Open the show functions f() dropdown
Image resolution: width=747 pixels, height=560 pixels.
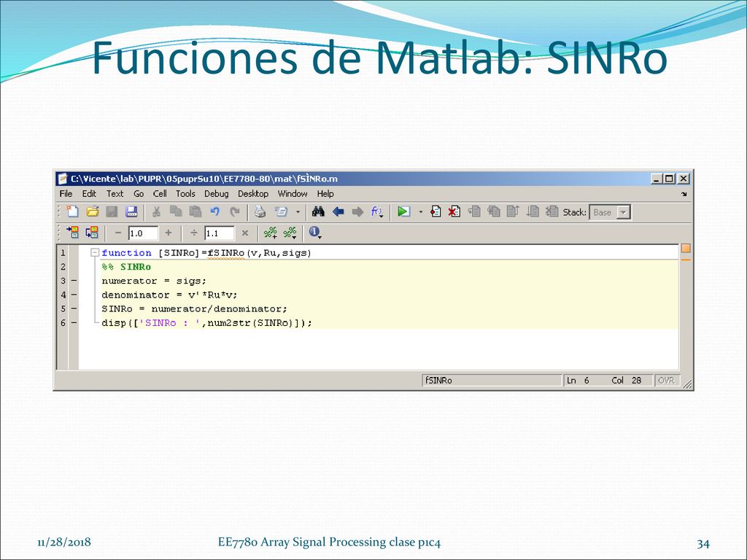[x=377, y=211]
